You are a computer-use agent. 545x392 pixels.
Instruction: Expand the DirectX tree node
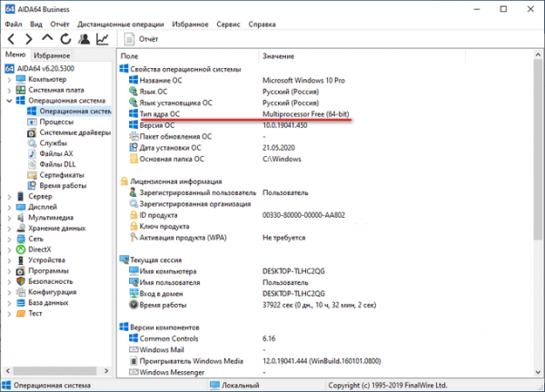coord(9,250)
